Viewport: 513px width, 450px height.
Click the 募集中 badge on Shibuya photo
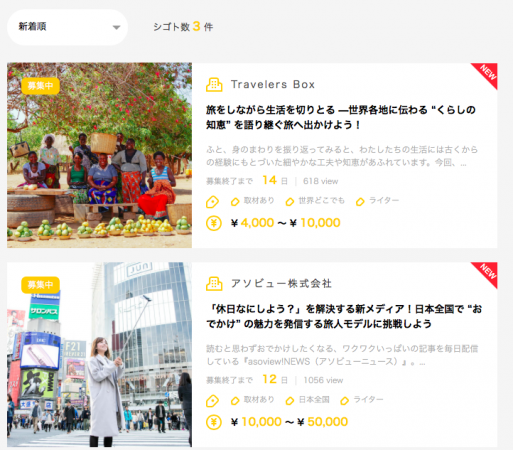point(40,285)
